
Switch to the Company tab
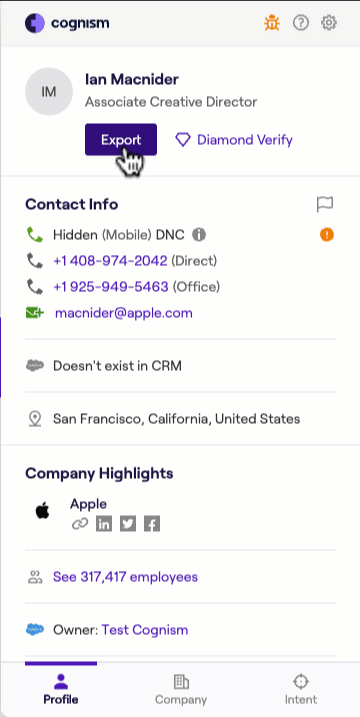181,690
